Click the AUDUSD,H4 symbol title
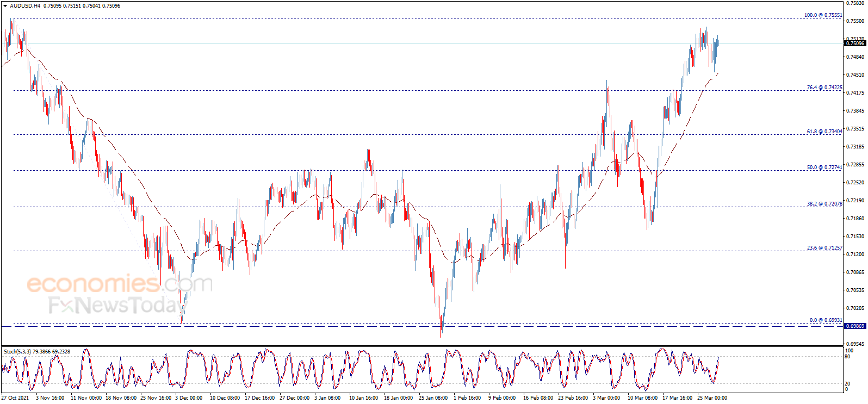This screenshot has width=868, height=404. (25, 6)
